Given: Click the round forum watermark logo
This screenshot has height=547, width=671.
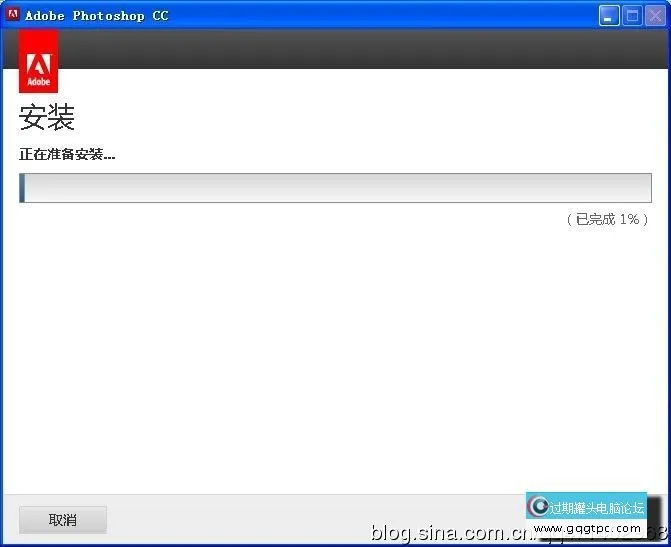Looking at the screenshot, I should (538, 506).
